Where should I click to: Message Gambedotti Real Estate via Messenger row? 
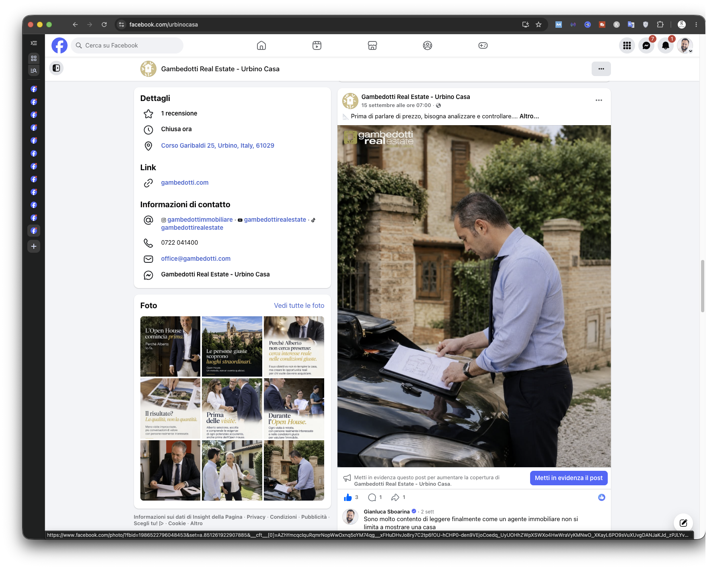215,274
